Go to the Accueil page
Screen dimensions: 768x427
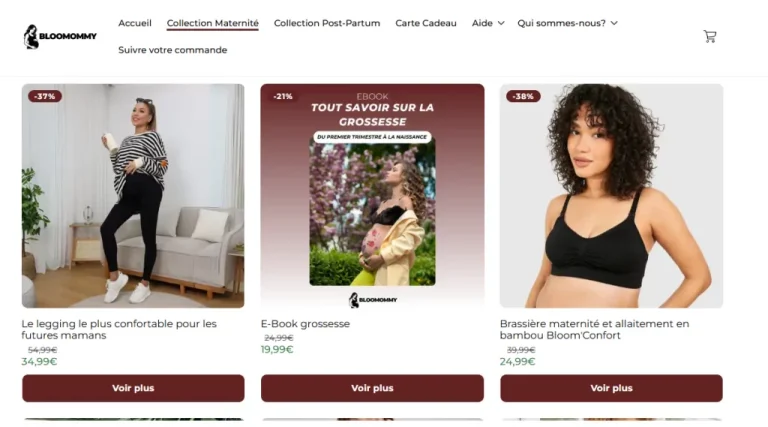135,23
